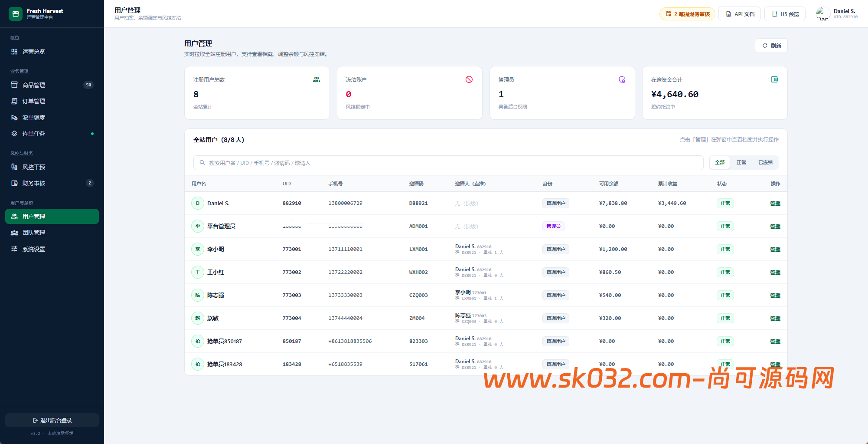
Task: Click invite code WXH002
Action: tap(418, 272)
